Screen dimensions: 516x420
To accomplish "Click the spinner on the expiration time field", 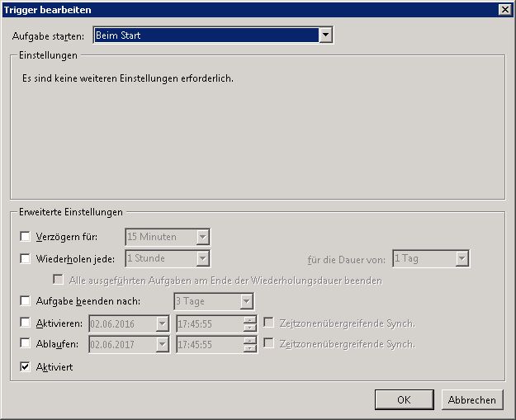I will pos(250,344).
